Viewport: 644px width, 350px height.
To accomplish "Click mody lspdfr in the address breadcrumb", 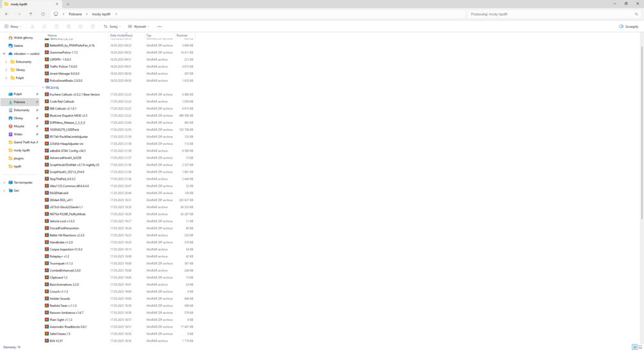I will 102,14.
